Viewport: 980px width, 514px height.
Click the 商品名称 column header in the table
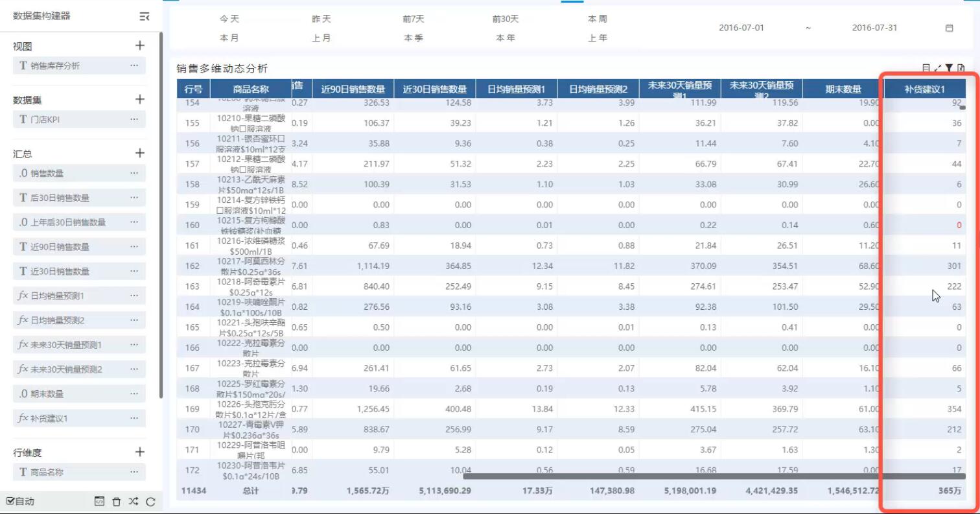[x=251, y=89]
